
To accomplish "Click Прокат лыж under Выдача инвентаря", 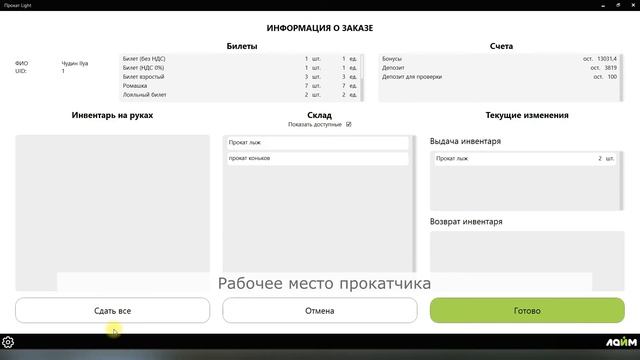I will tap(525, 158).
